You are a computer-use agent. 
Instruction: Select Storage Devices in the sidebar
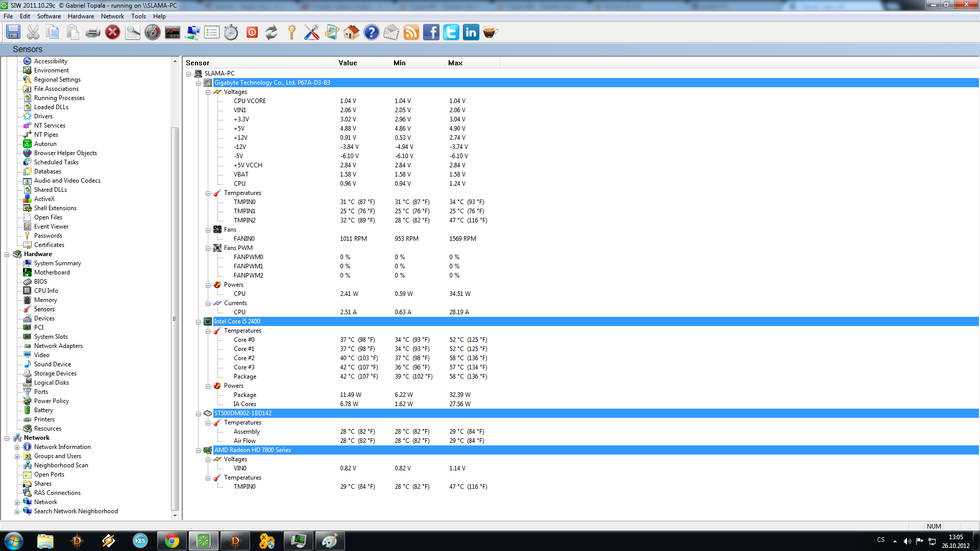(55, 373)
